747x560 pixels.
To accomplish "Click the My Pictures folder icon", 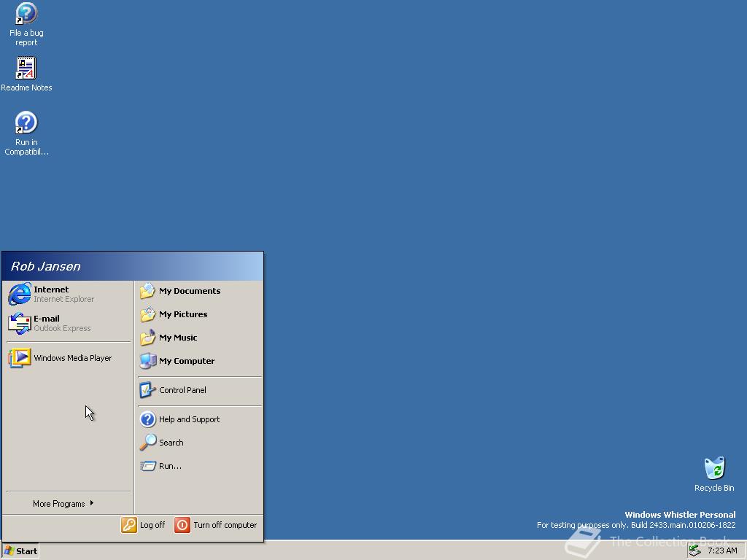I will point(147,314).
